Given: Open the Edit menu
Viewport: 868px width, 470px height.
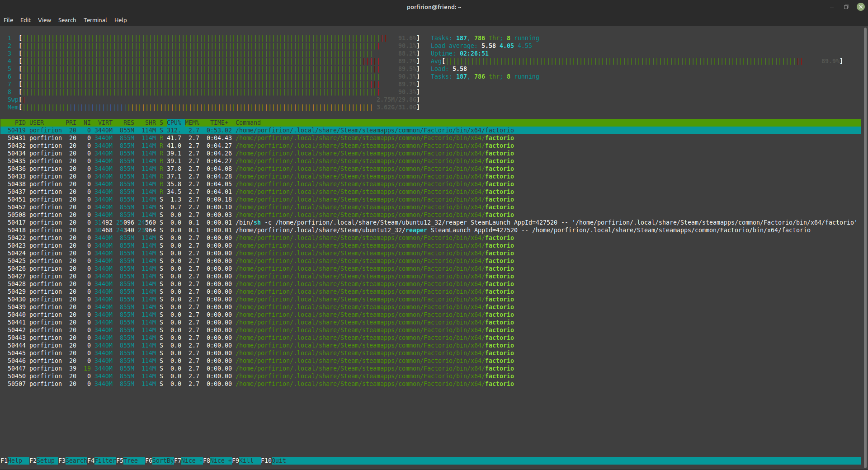Looking at the screenshot, I should click(25, 20).
